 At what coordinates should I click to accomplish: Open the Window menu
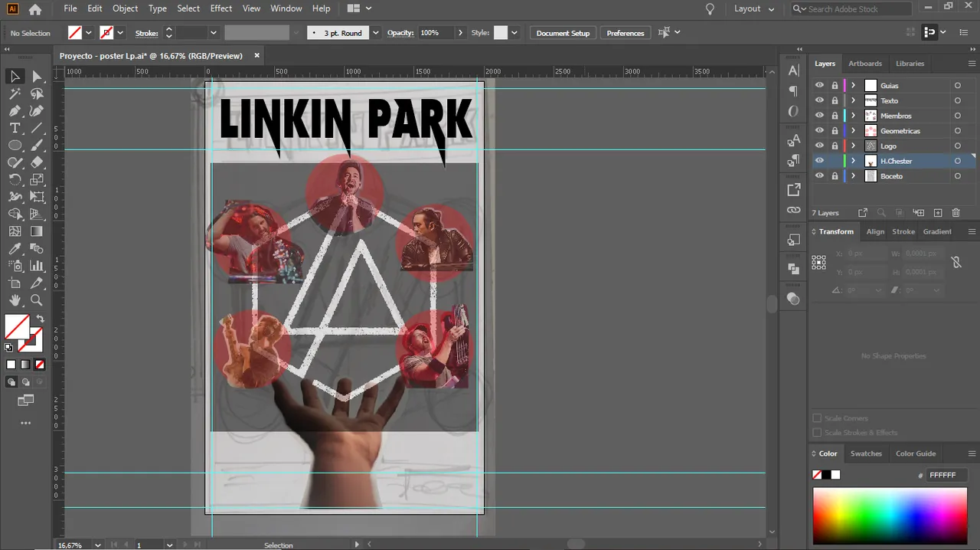(x=286, y=8)
